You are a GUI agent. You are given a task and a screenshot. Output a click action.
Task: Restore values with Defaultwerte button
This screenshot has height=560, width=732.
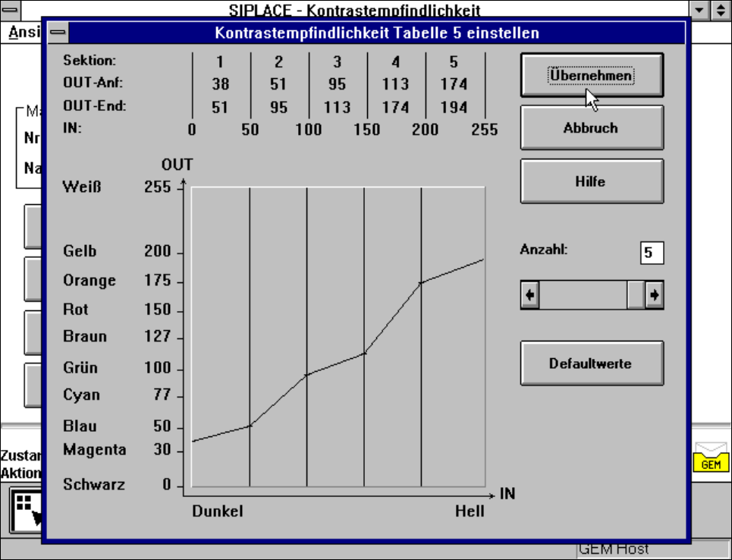pyautogui.click(x=592, y=363)
